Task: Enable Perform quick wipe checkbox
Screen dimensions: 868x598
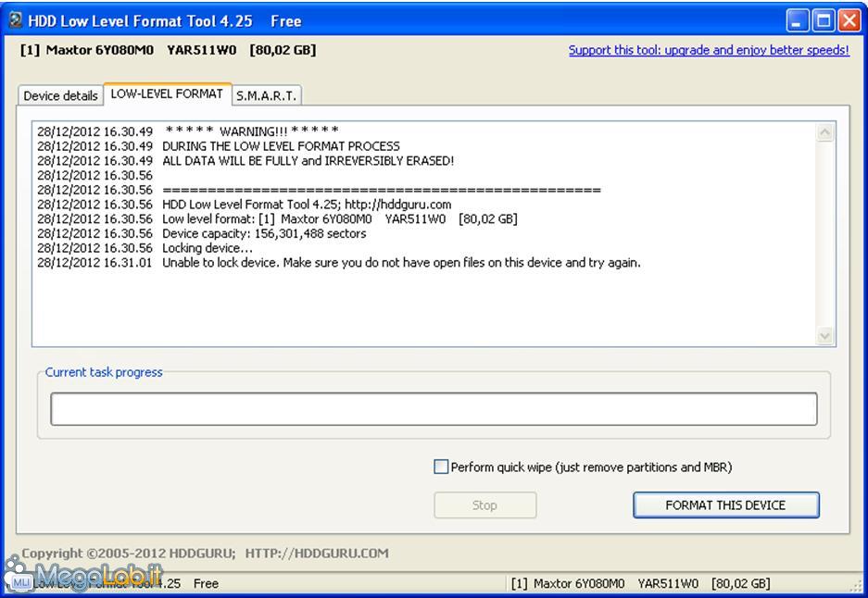Action: 441,467
